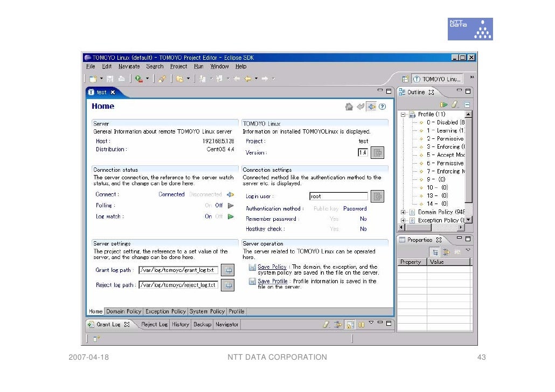
Task: Click the search flashlight toolbar icon
Action: 162,79
